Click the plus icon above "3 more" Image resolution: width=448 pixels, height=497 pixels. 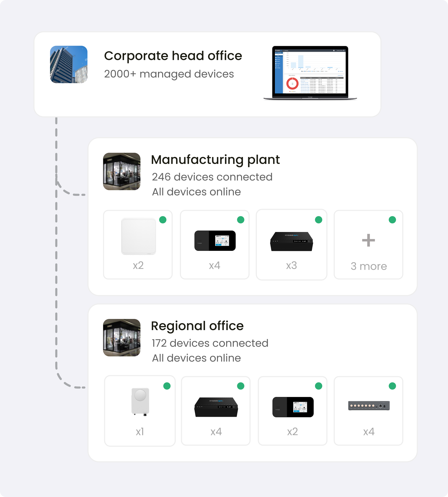click(369, 240)
